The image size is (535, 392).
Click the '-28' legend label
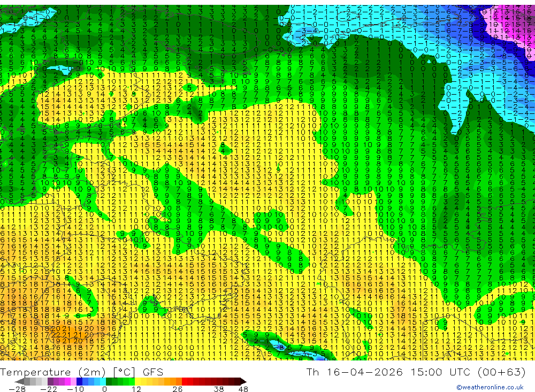coord(17,389)
